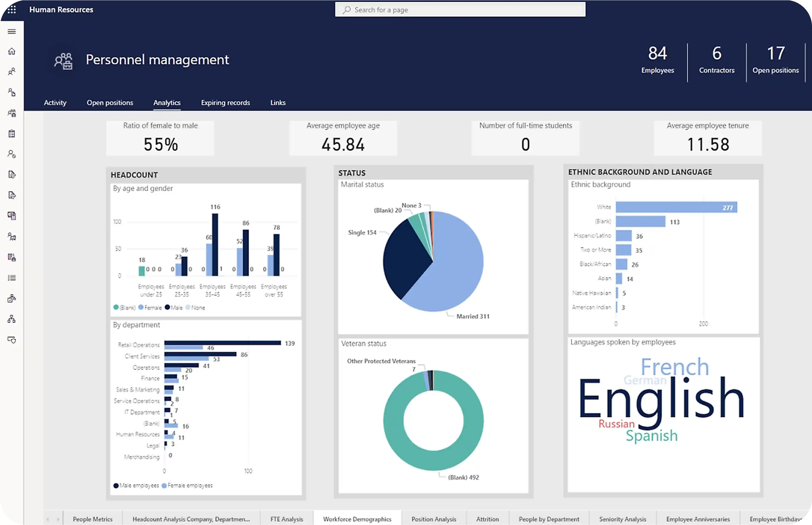This screenshot has width=812, height=525.
Task: Open the Home icon in sidebar
Action: 12,52
